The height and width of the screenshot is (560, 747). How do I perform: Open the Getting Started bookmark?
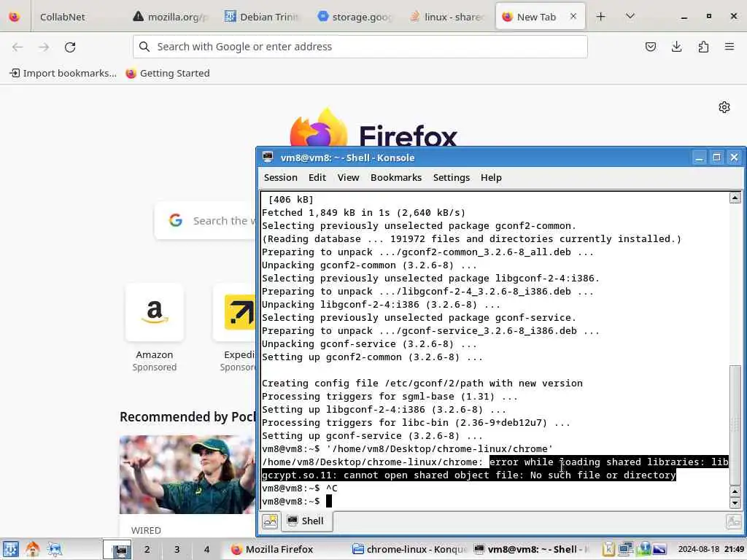click(x=168, y=73)
